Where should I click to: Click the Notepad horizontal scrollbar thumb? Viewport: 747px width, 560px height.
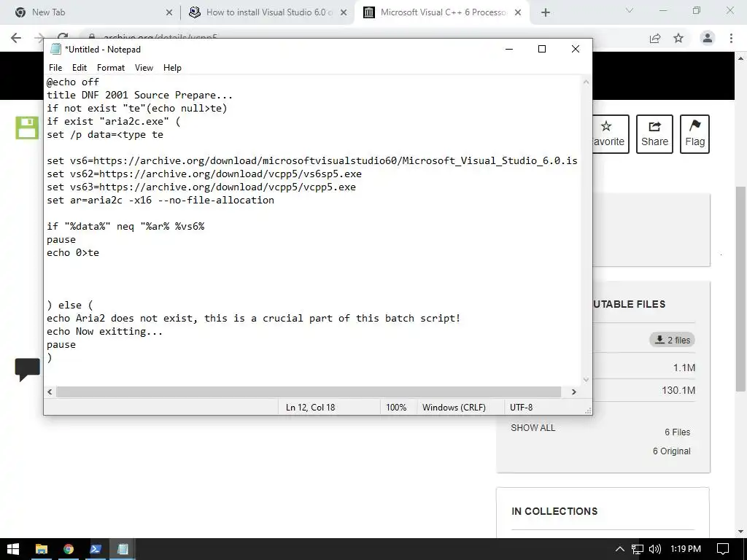[x=309, y=392]
